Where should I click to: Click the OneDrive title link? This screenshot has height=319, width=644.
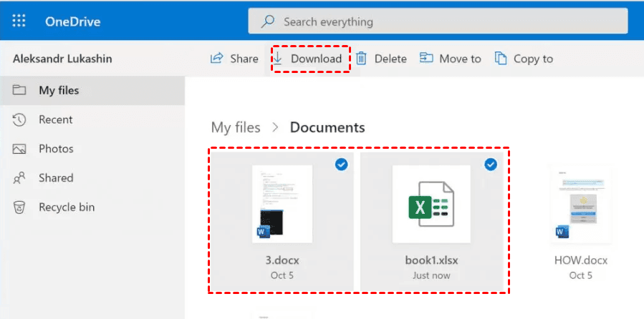tap(72, 21)
